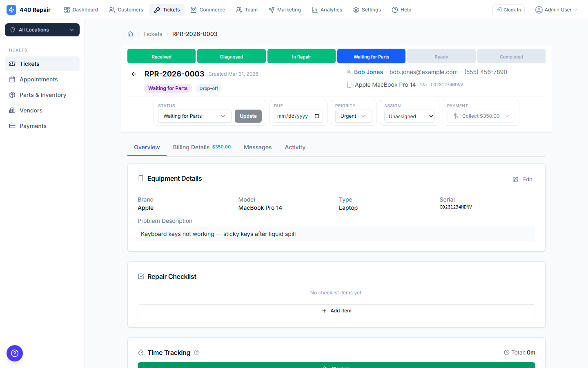Click the Clock In button
The width and height of the screenshot is (588, 368).
(x=508, y=9)
